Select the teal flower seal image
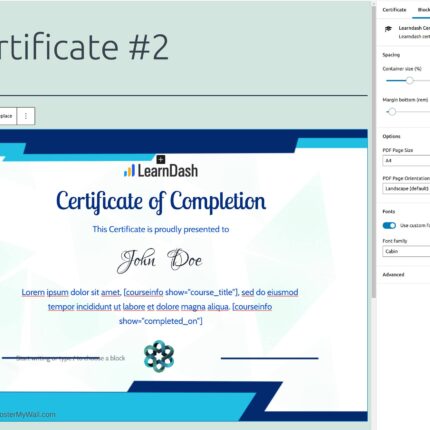 (159, 356)
